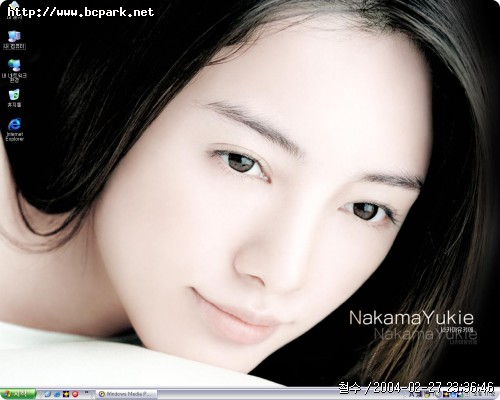Screen dimensions: 500x400
Task: Open the Recycle Bin desktop icon
Action: pos(14,98)
